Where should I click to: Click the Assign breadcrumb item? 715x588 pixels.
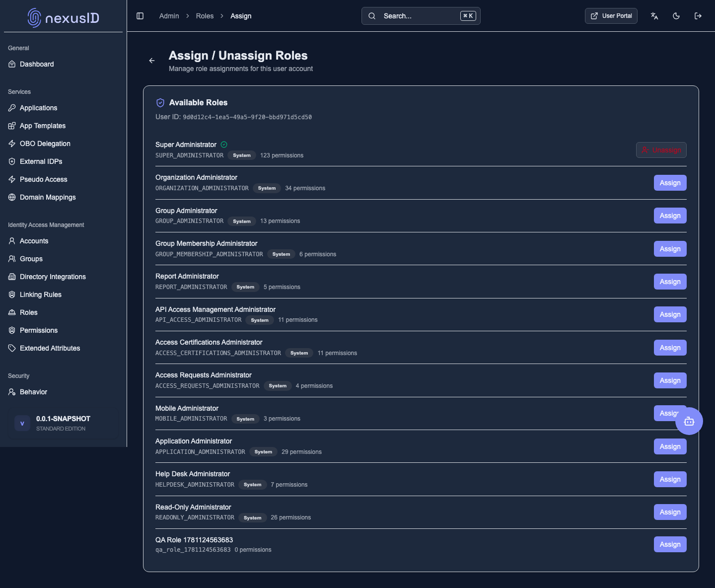(x=241, y=16)
